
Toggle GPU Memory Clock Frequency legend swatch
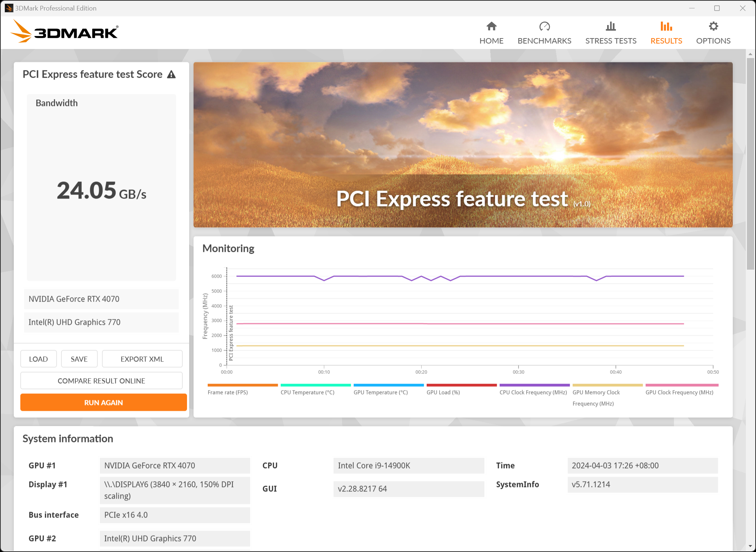pos(607,385)
